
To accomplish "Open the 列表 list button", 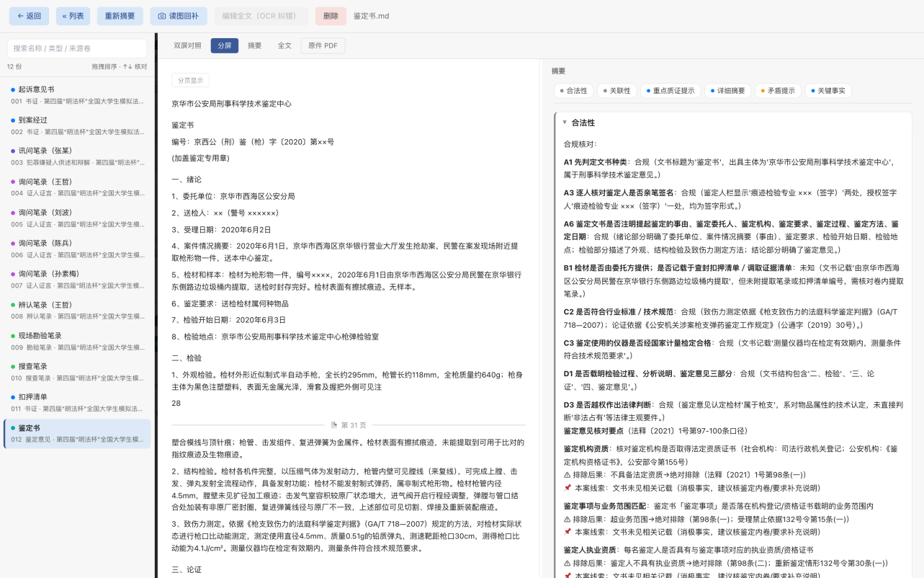I will 73,16.
